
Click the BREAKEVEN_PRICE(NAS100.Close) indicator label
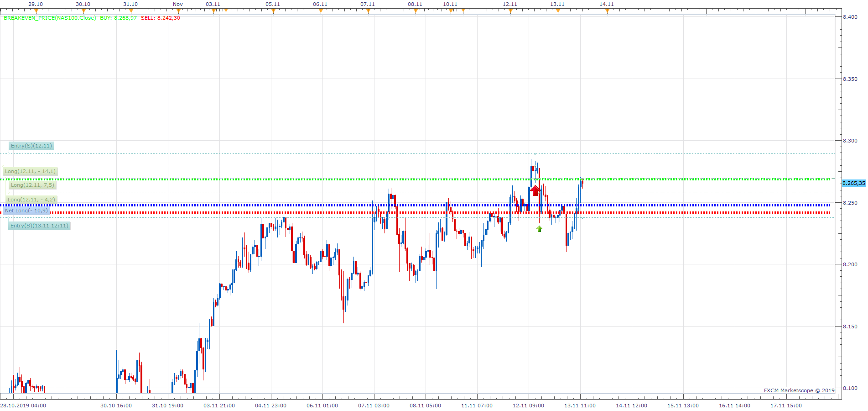(50, 18)
